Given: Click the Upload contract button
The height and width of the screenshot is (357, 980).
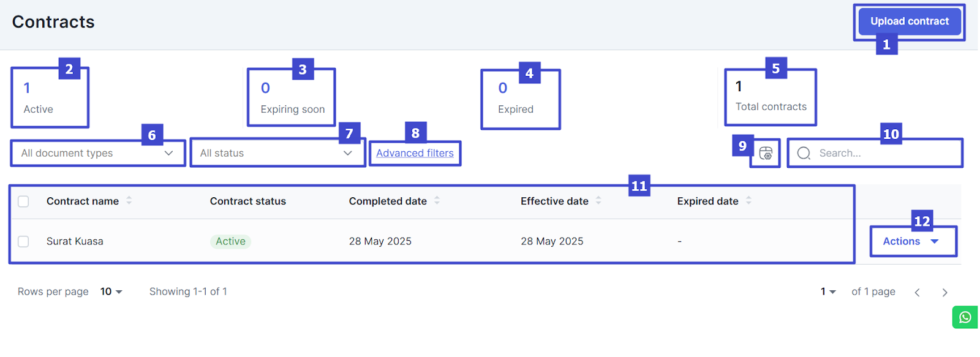Looking at the screenshot, I should 910,21.
